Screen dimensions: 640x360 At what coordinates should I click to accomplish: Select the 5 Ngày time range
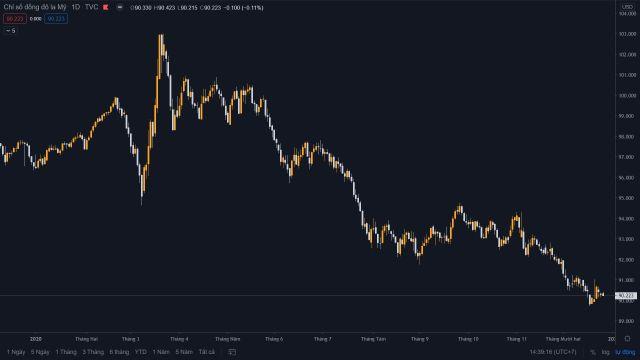(40, 352)
